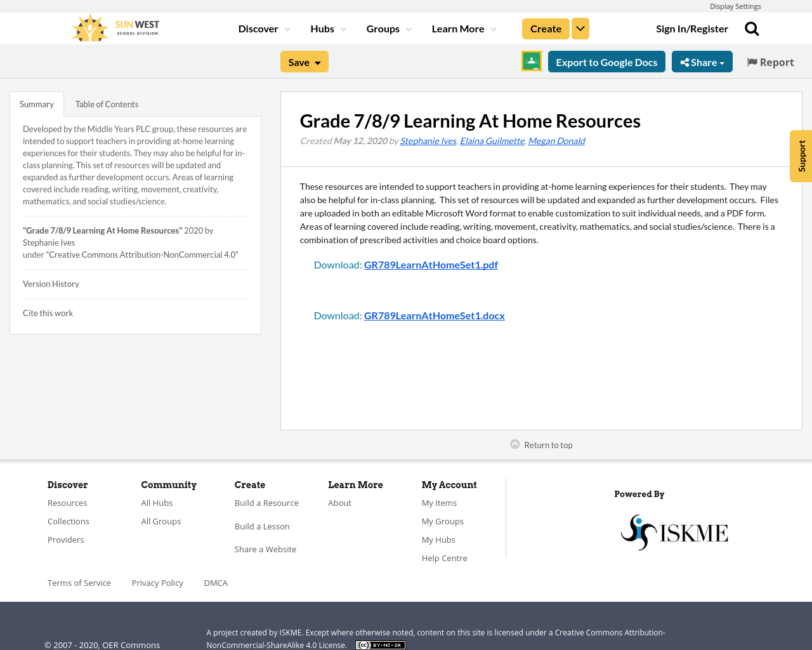Click the Creative Commons license badge

coord(380,644)
